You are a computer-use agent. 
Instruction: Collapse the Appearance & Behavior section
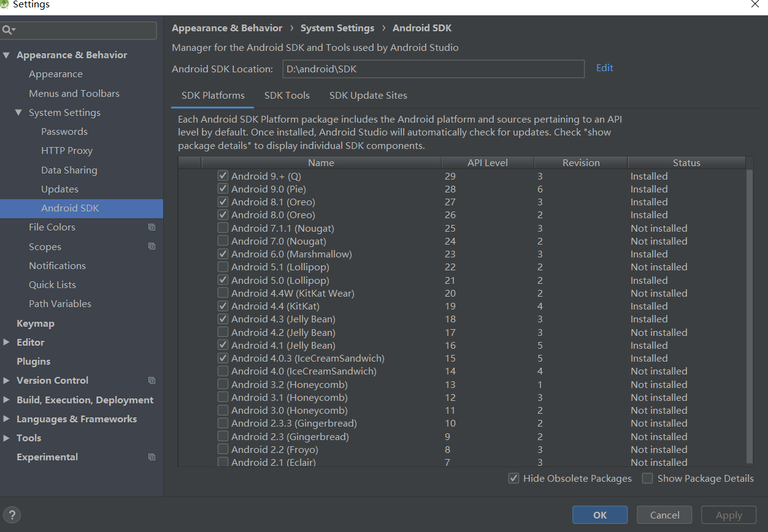point(6,55)
